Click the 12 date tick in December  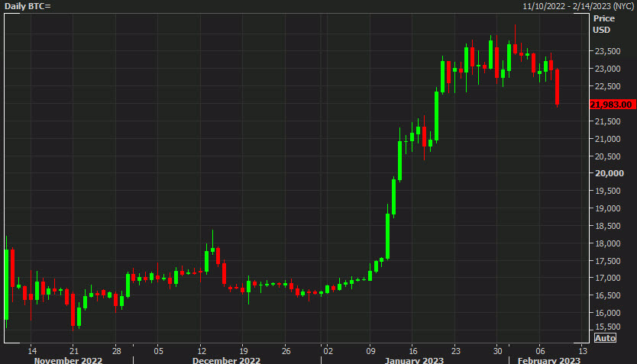(202, 351)
